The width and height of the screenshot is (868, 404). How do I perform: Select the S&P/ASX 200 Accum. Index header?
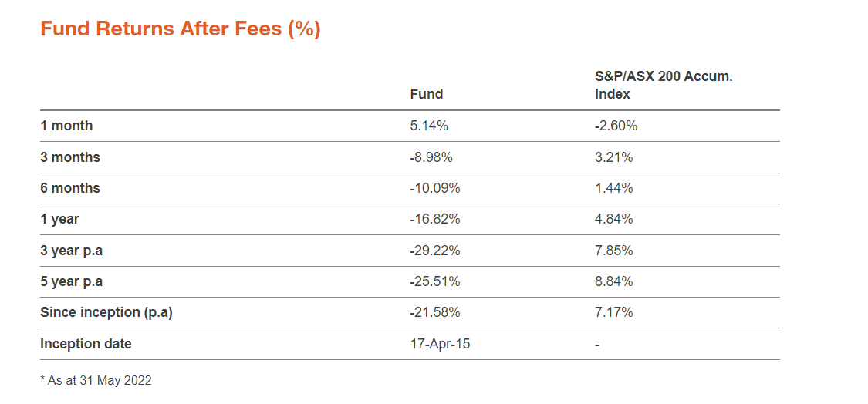click(x=664, y=86)
